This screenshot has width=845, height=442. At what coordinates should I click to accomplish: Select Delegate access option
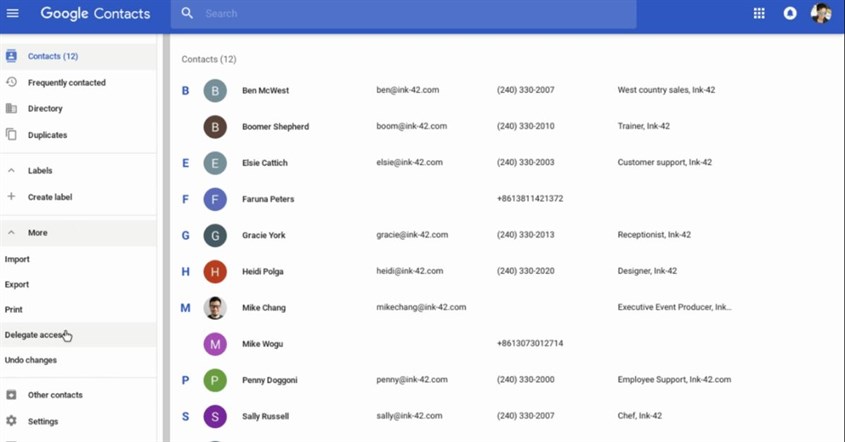(78, 335)
